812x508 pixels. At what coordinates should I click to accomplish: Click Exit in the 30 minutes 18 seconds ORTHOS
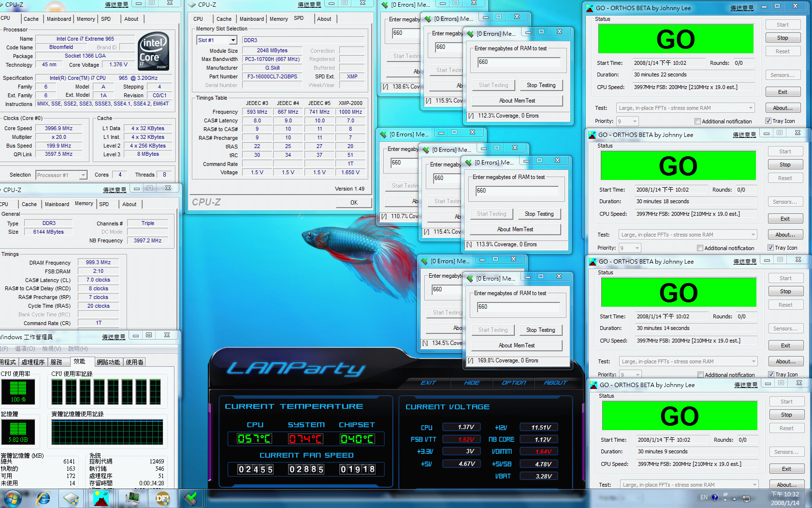point(785,219)
